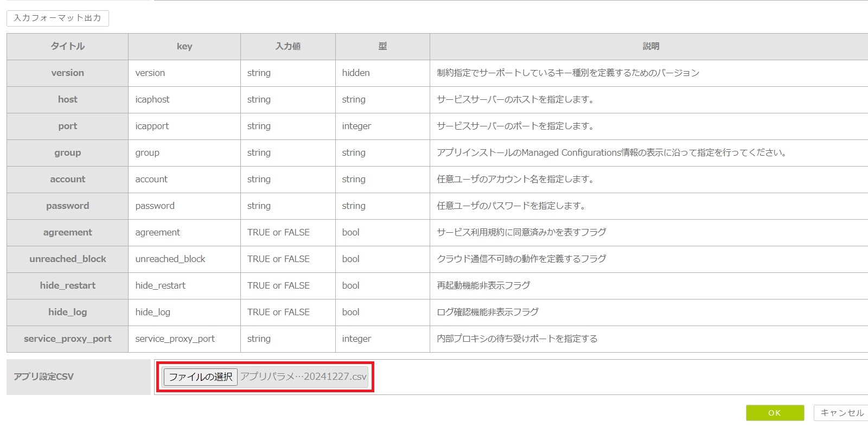The image size is (868, 427).
Task: Click the 説明 column header
Action: tap(650, 47)
